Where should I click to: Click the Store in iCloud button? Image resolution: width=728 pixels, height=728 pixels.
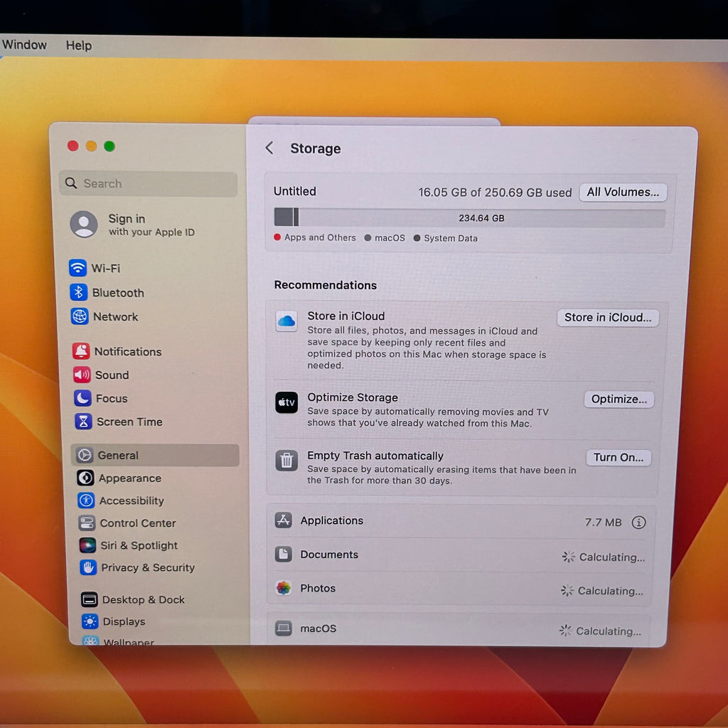608,318
